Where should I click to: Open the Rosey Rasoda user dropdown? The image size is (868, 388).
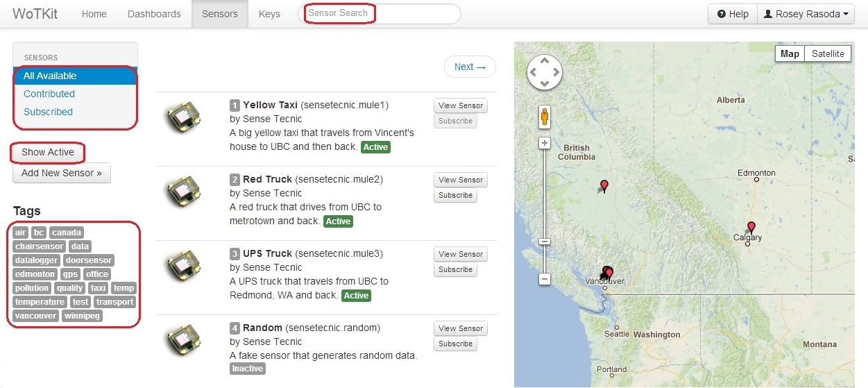point(806,14)
